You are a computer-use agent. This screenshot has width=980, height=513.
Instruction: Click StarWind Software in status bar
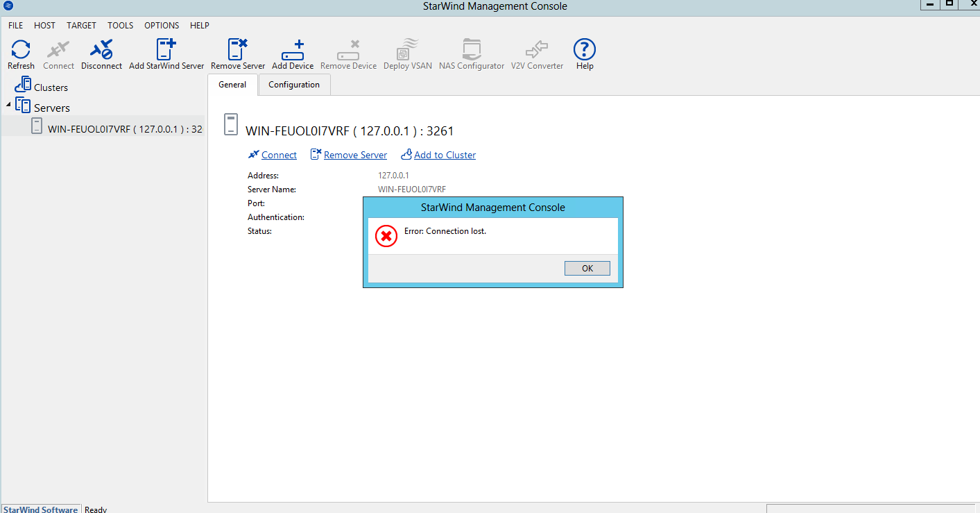pos(40,510)
